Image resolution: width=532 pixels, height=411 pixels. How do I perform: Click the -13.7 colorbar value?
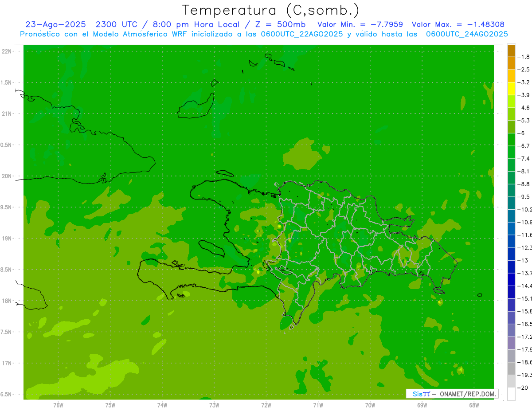525,273
